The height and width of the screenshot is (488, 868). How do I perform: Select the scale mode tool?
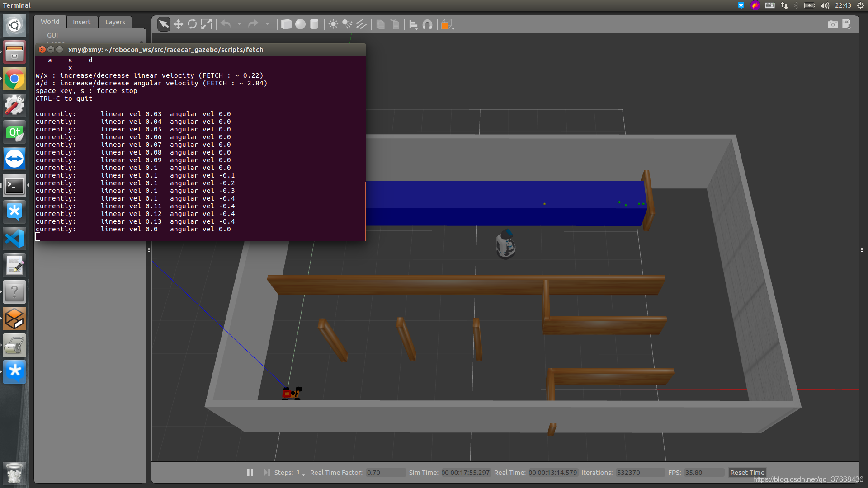[206, 24]
